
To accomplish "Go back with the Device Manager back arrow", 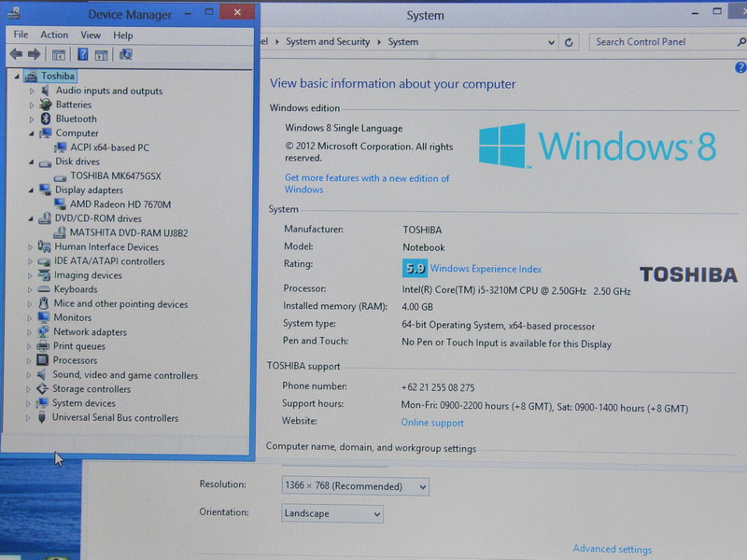I will point(16,54).
